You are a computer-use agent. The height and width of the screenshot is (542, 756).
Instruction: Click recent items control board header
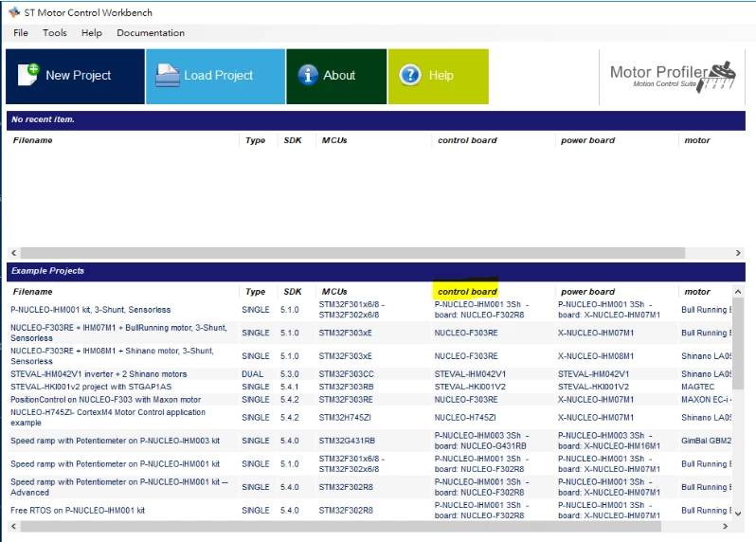(467, 140)
